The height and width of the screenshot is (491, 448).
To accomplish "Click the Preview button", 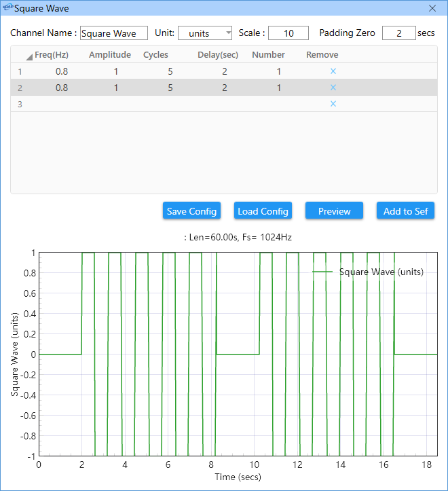I will (x=334, y=211).
